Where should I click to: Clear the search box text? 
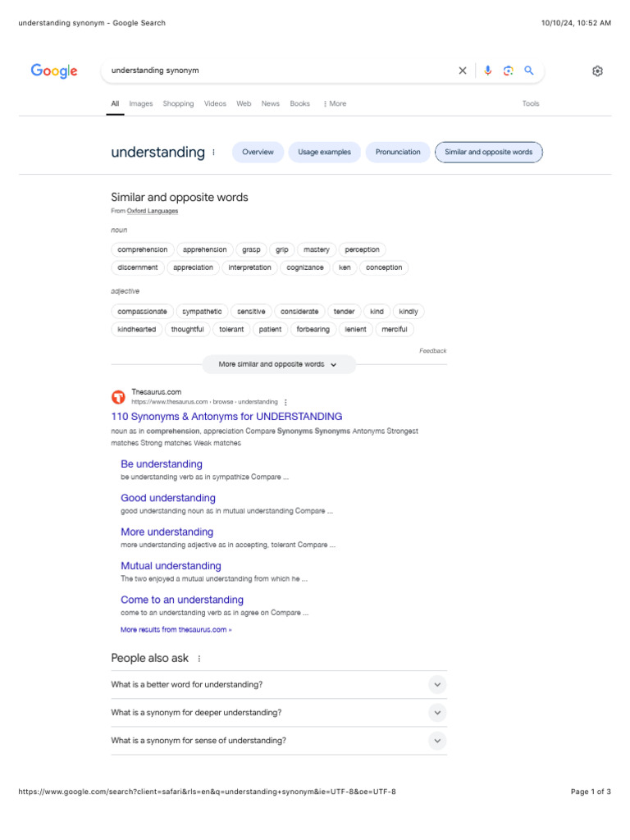pos(463,71)
